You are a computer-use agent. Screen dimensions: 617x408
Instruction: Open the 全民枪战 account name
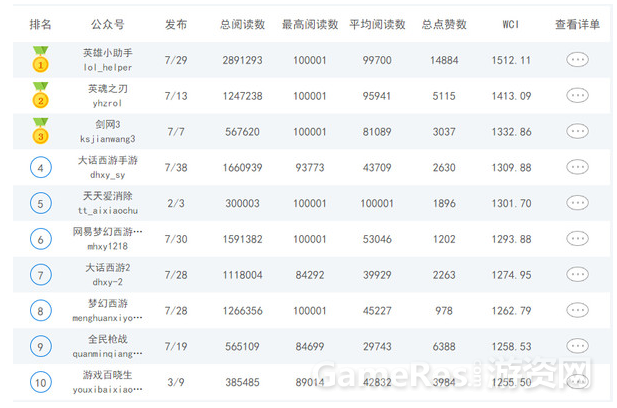[x=108, y=339]
